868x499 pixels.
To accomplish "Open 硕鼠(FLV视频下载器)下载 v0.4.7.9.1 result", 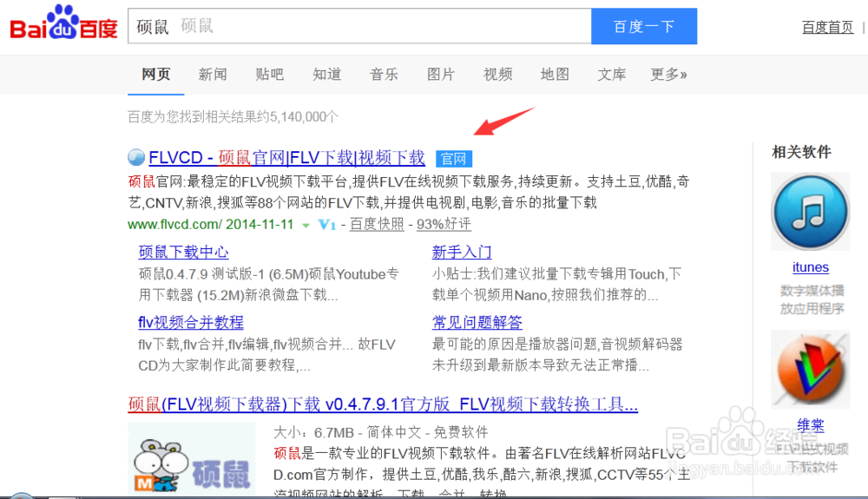I will [383, 404].
